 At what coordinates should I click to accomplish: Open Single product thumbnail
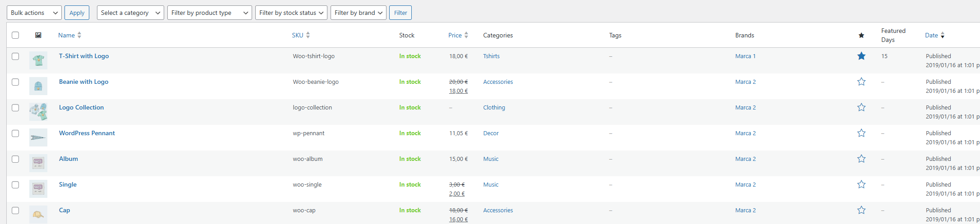tap(38, 189)
